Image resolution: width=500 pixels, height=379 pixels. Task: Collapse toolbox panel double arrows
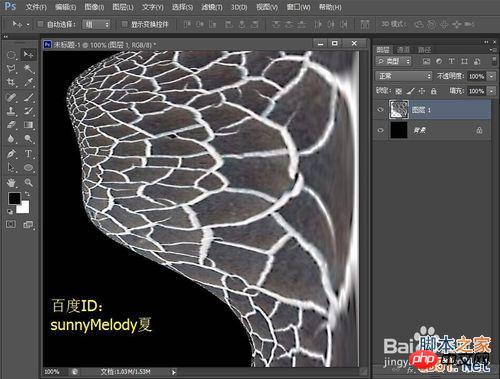click(x=5, y=37)
